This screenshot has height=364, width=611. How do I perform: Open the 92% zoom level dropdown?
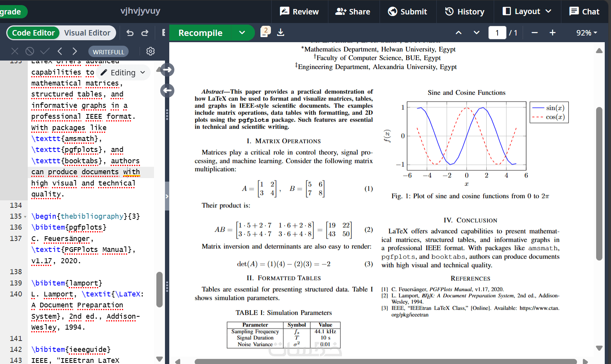587,33
